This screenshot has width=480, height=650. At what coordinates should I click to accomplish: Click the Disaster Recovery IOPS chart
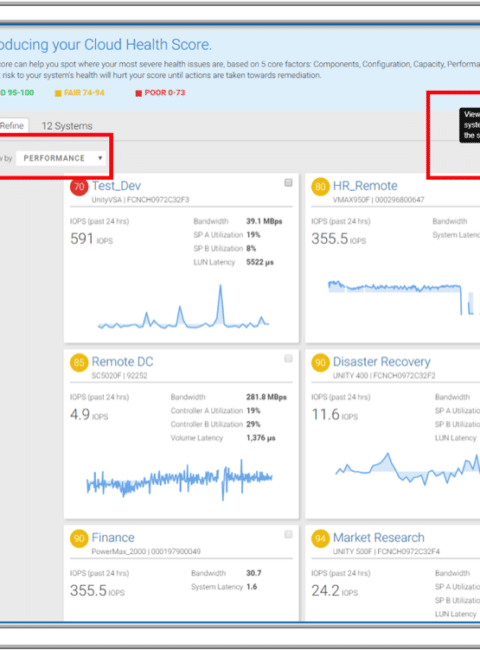(x=407, y=469)
